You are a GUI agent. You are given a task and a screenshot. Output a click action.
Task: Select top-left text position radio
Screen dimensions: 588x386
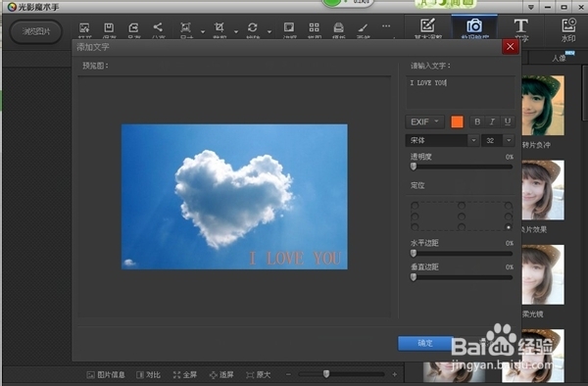415,206
